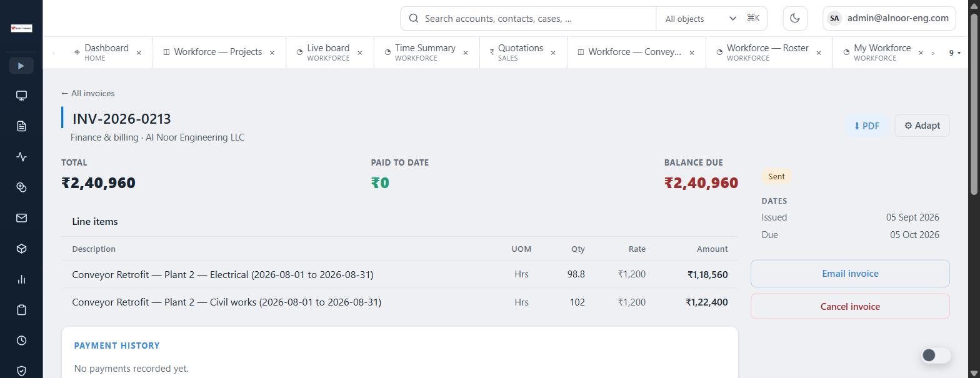Close the Quotations tab
Screen dimensions: 980x378
tap(553, 53)
